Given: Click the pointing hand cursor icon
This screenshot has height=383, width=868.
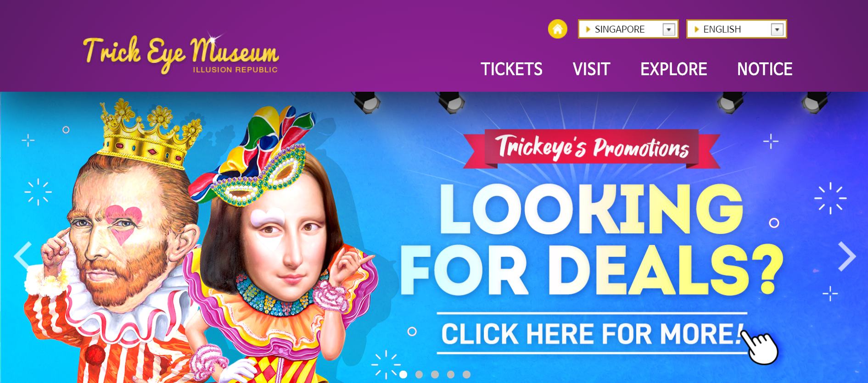Looking at the screenshot, I should 760,347.
